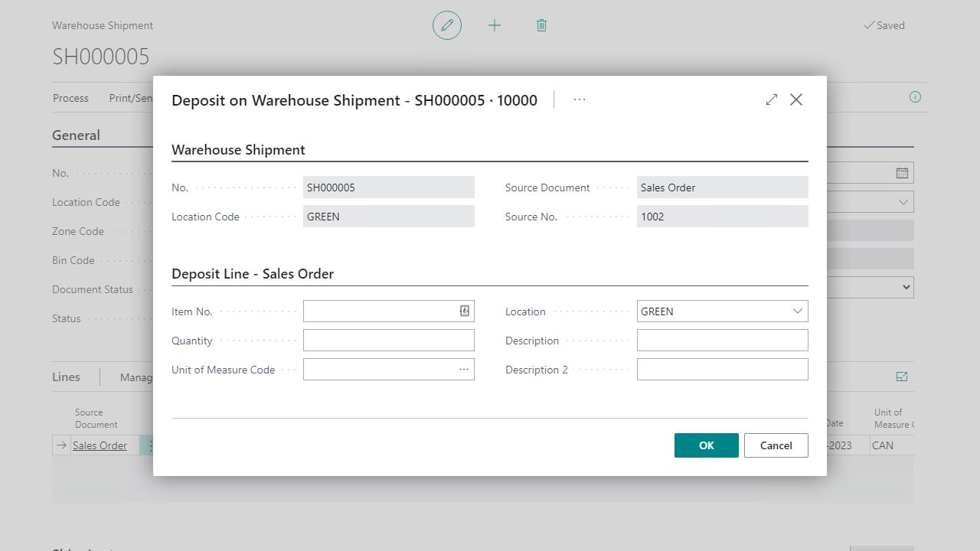The image size is (980, 551).
Task: Click the edit pencil icon
Action: pyautogui.click(x=447, y=25)
